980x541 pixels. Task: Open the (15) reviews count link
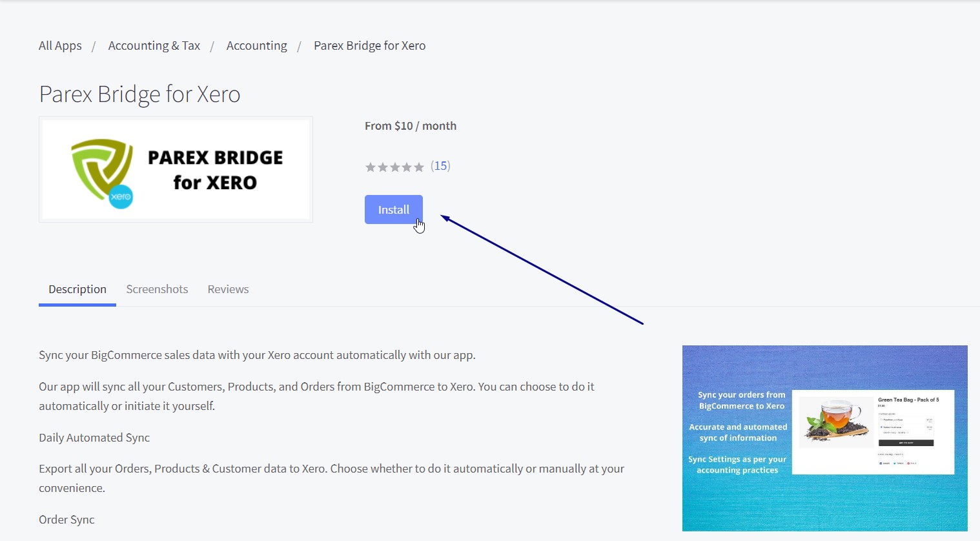coord(440,166)
